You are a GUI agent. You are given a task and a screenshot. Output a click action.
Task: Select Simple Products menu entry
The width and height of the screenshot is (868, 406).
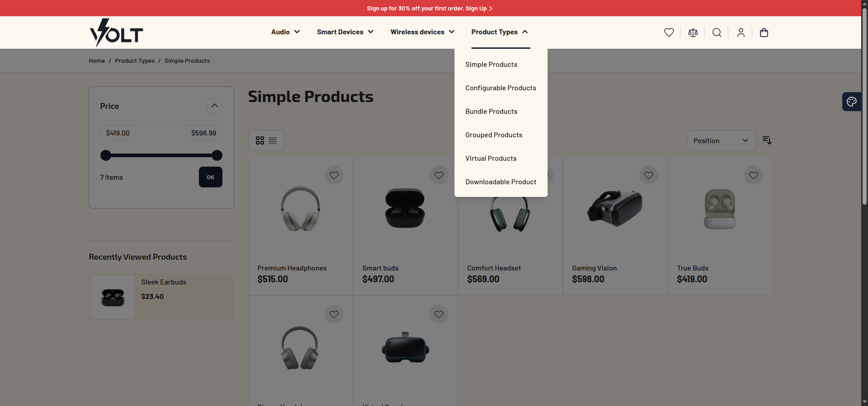pos(491,65)
